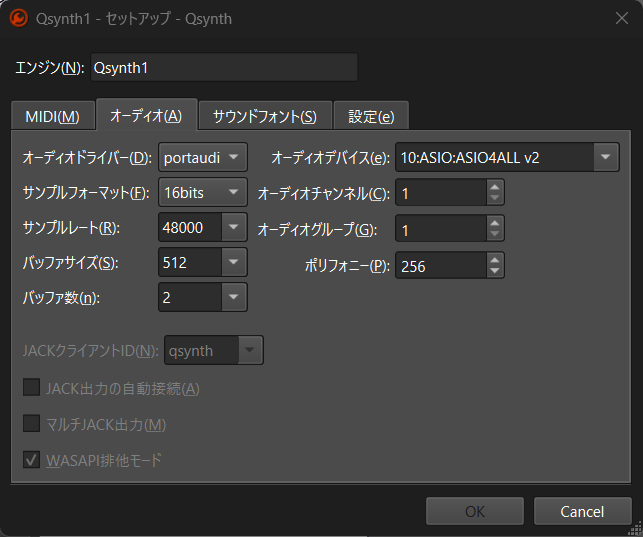Image resolution: width=643 pixels, height=537 pixels.
Task: Open the JACKクライアントID qsynth dropdown
Action: [213, 350]
